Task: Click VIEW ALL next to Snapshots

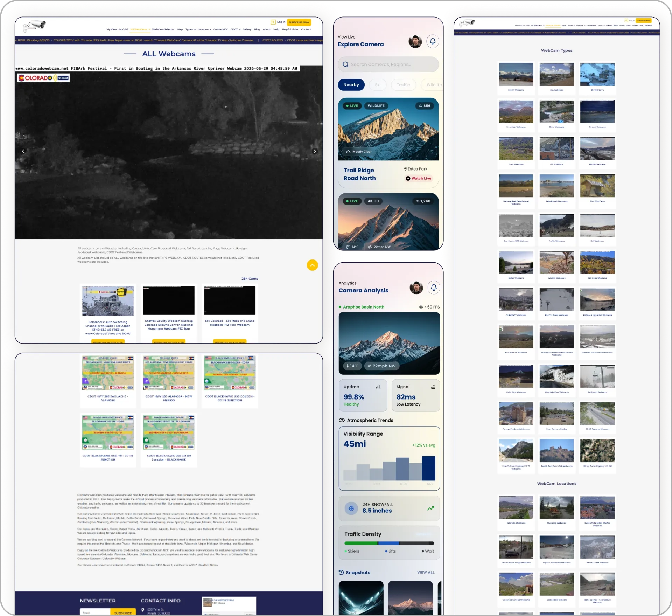Action: click(x=426, y=572)
